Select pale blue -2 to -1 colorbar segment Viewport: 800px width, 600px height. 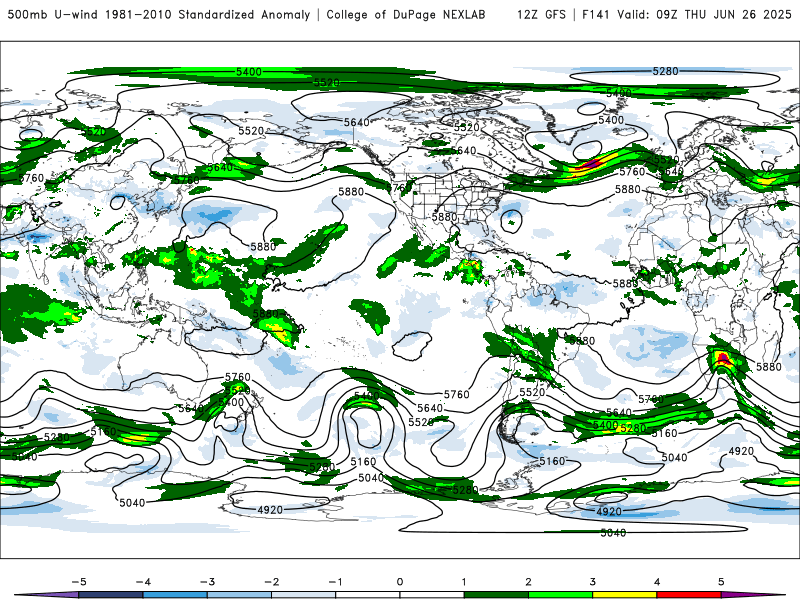(x=304, y=595)
